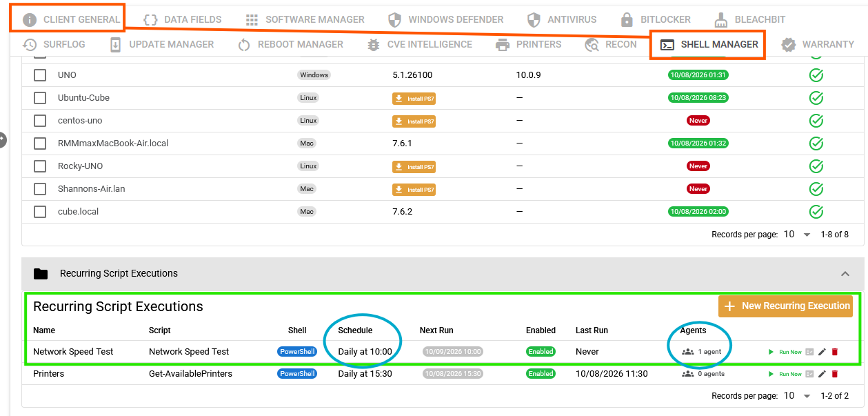Click the Windows OS badge for UNO
Screen dimensions: 868x416
pyautogui.click(x=314, y=75)
